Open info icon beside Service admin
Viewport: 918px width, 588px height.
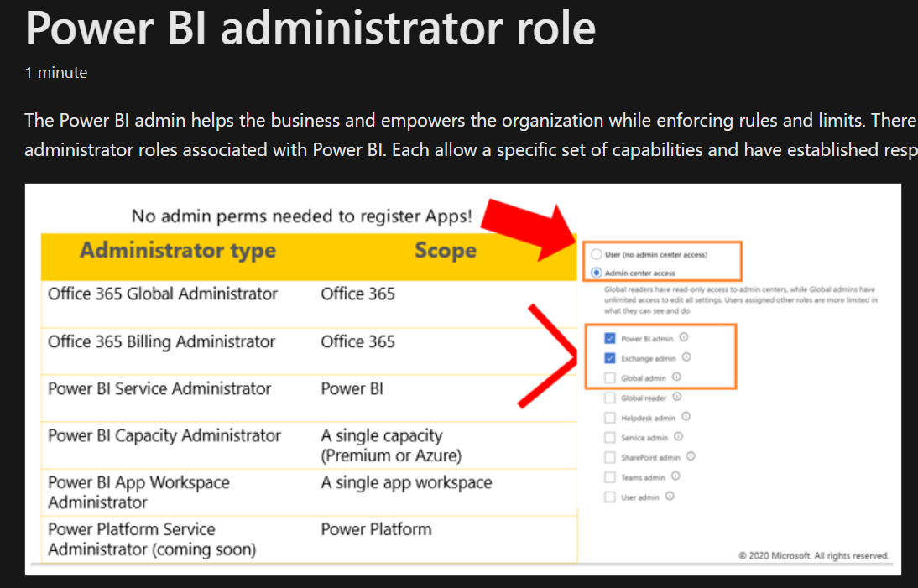tap(678, 436)
